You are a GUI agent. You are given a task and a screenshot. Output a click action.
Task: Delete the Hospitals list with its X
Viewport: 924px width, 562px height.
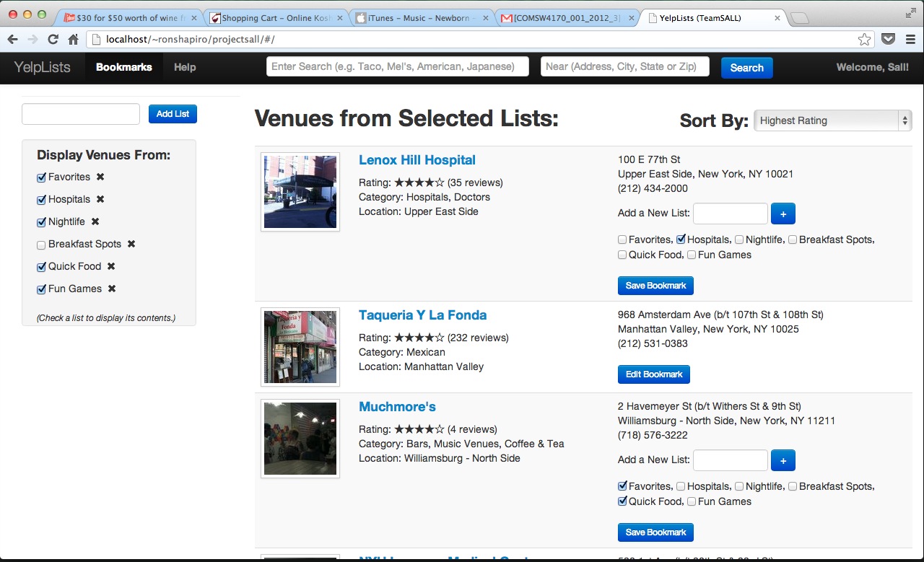tap(100, 199)
